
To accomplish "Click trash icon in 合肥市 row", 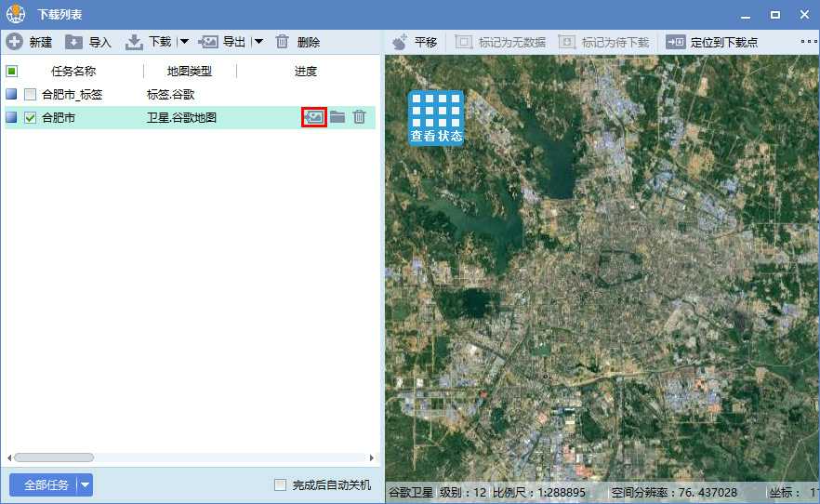I will tap(359, 116).
